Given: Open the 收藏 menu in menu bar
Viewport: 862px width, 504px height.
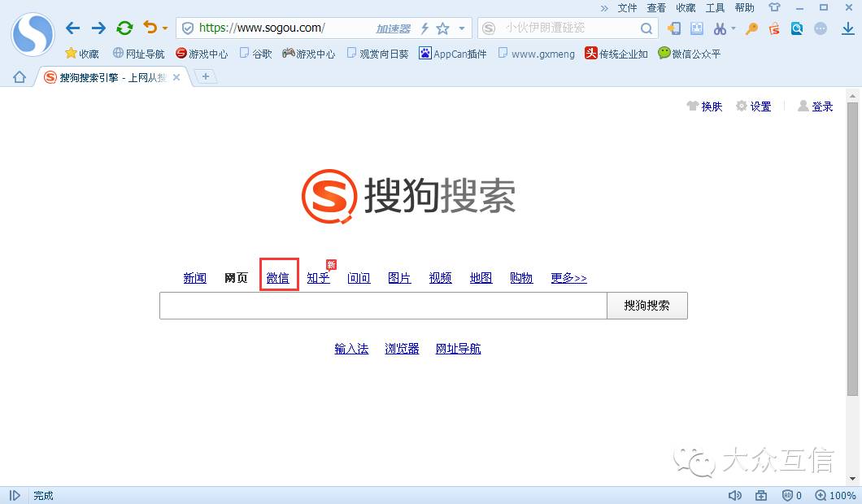Looking at the screenshot, I should [686, 7].
